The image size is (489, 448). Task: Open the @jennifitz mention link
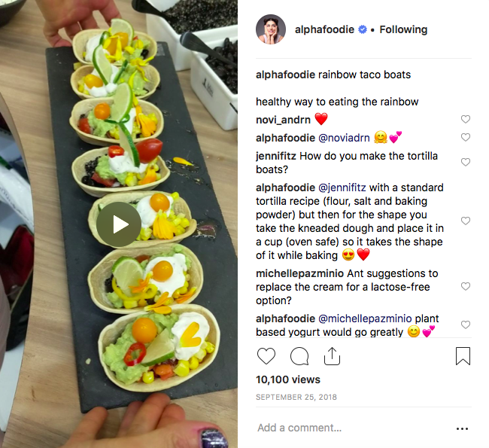(x=342, y=187)
